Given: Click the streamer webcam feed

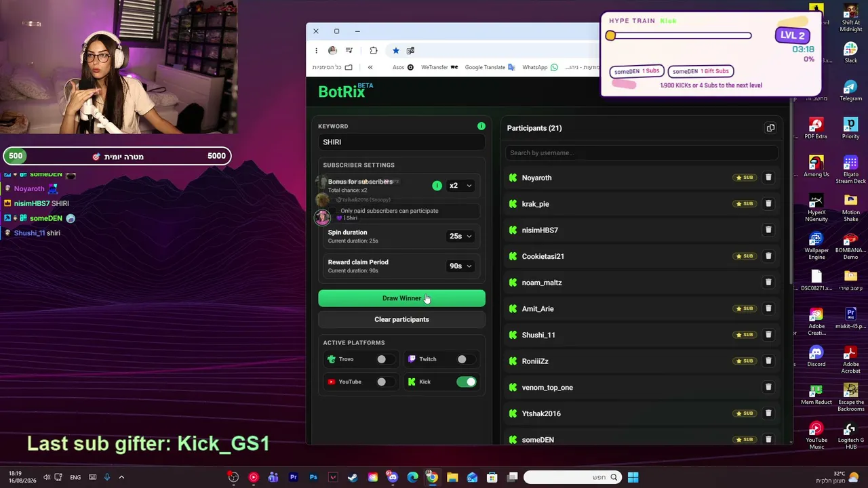Looking at the screenshot, I should point(119,66).
